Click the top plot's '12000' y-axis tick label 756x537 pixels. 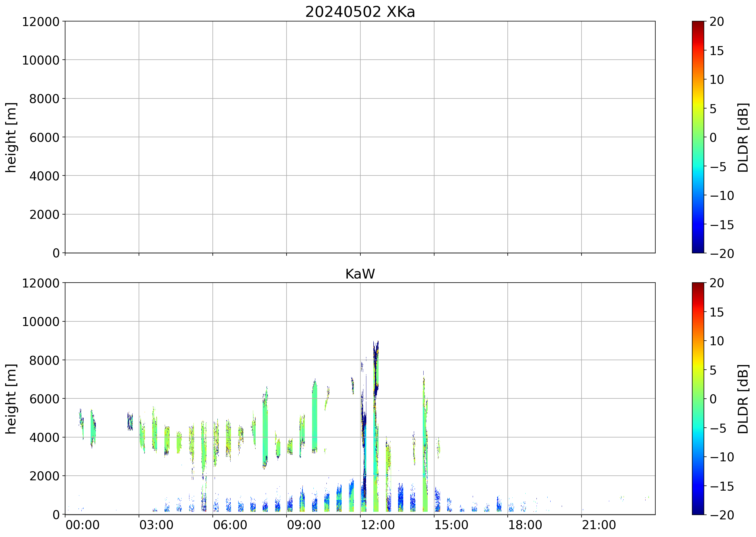40,22
